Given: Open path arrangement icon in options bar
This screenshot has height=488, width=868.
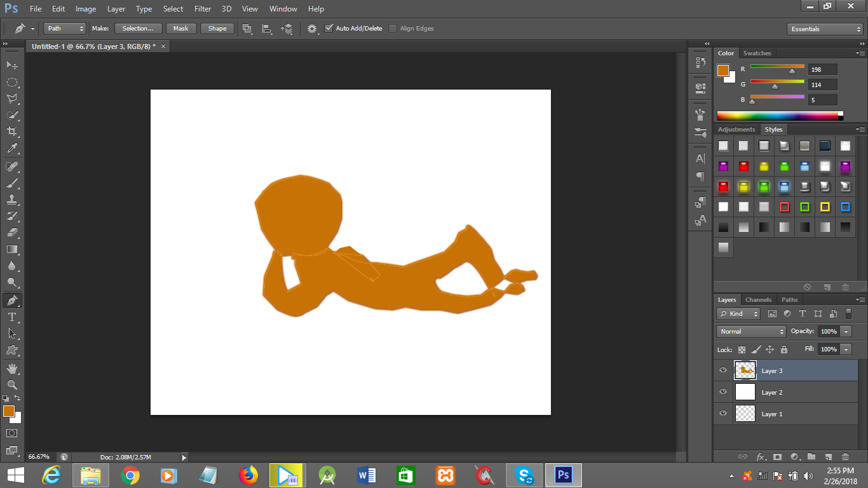Looking at the screenshot, I should 287,29.
